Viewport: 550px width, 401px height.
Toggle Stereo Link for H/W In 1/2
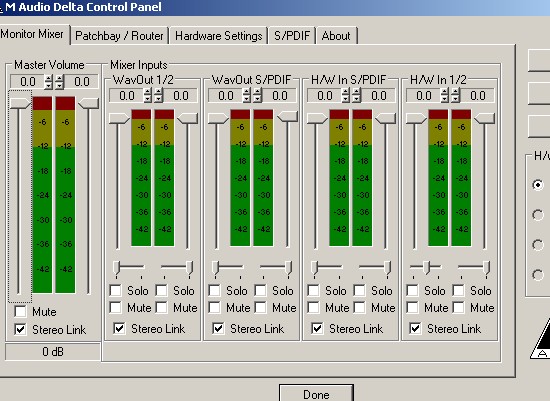415,328
